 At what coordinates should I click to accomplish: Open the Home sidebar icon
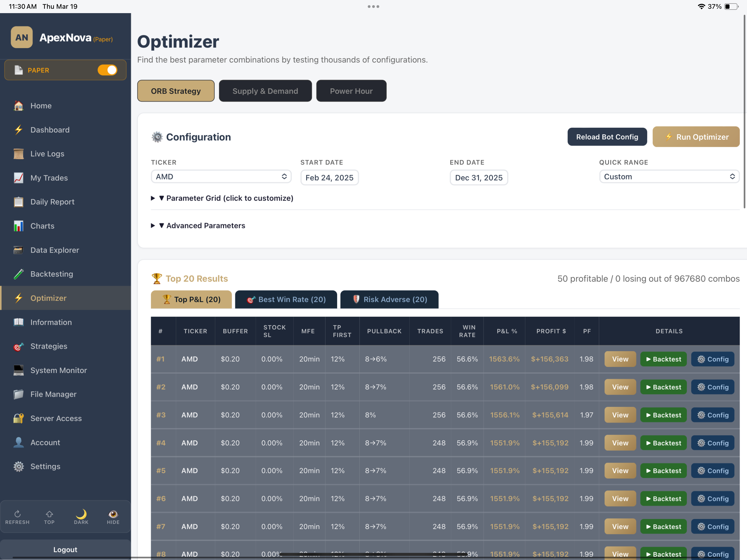click(x=19, y=106)
